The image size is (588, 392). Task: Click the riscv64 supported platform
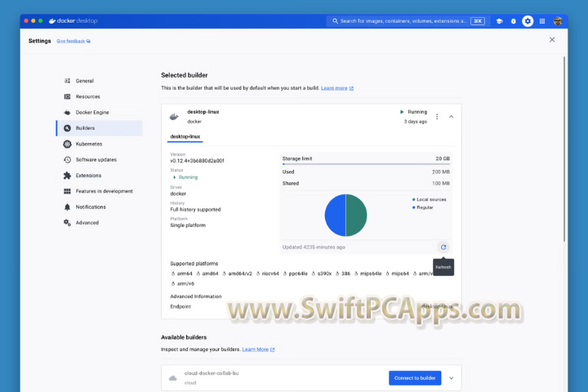[x=267, y=274]
